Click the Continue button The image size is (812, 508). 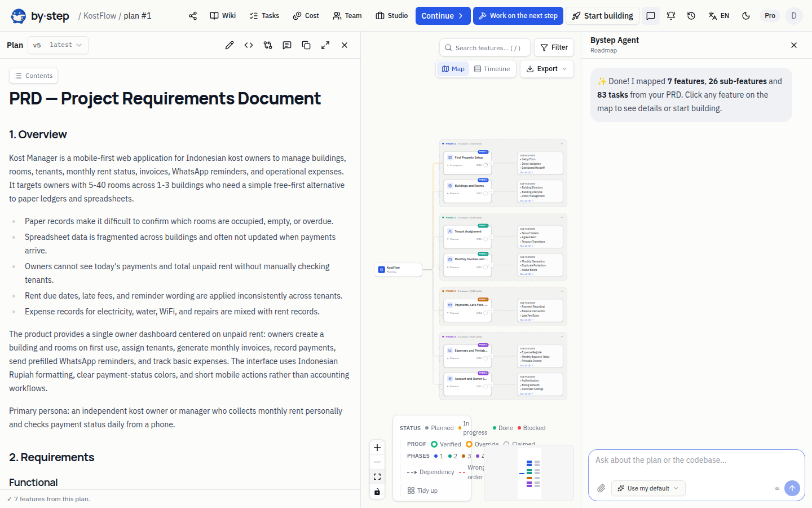point(443,16)
